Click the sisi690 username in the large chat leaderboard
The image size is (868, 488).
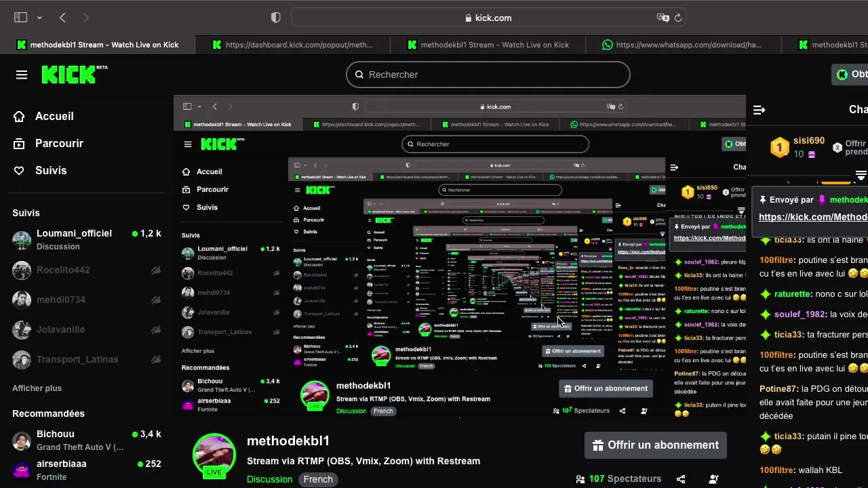click(809, 141)
